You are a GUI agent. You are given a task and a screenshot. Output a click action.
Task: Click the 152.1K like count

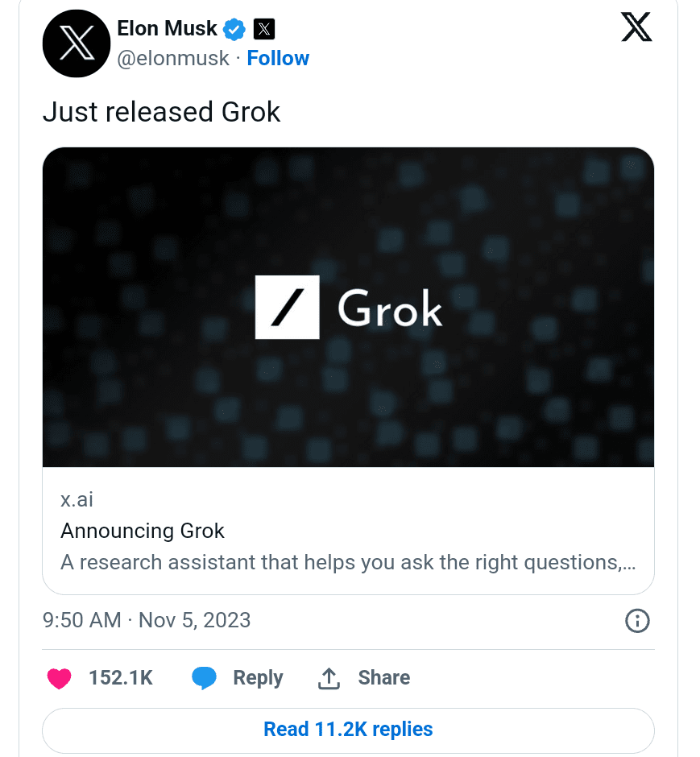tap(121, 677)
